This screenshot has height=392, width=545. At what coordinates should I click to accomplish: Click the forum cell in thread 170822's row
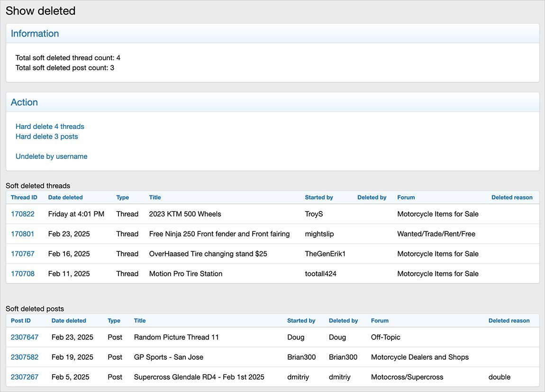438,214
